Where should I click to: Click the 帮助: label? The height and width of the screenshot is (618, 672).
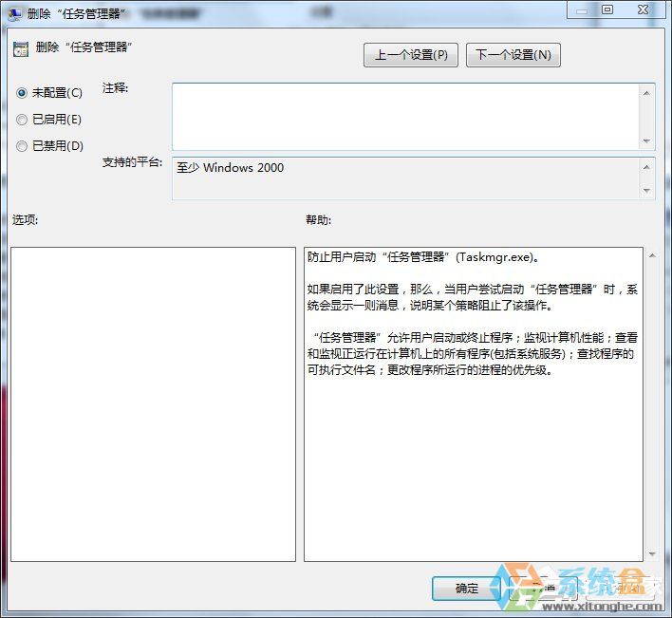click(x=318, y=220)
